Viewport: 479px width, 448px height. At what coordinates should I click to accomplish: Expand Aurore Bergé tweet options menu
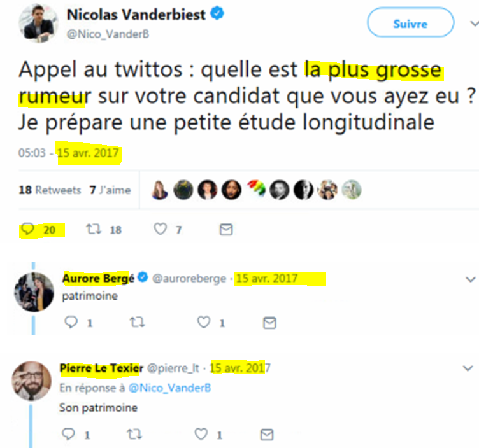point(471,279)
